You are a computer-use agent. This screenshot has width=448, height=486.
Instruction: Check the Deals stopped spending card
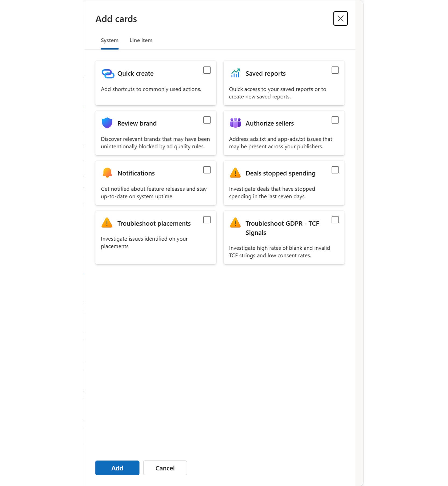pyautogui.click(x=335, y=170)
